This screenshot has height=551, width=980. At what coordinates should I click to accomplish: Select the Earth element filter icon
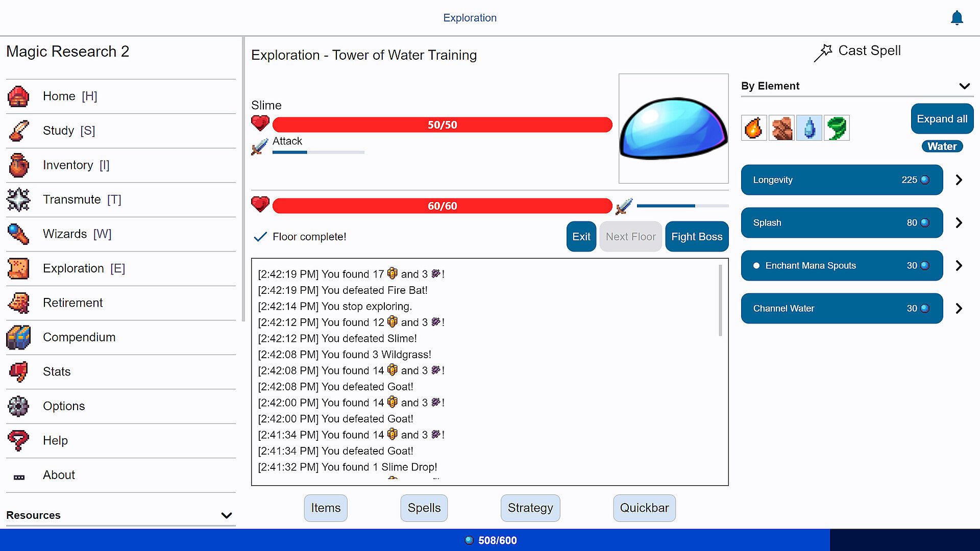[781, 128]
